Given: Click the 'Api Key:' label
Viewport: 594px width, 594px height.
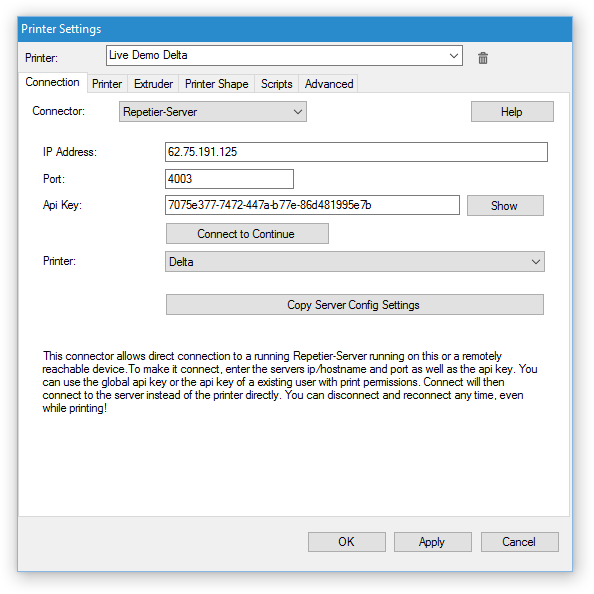Looking at the screenshot, I should click(x=62, y=205).
